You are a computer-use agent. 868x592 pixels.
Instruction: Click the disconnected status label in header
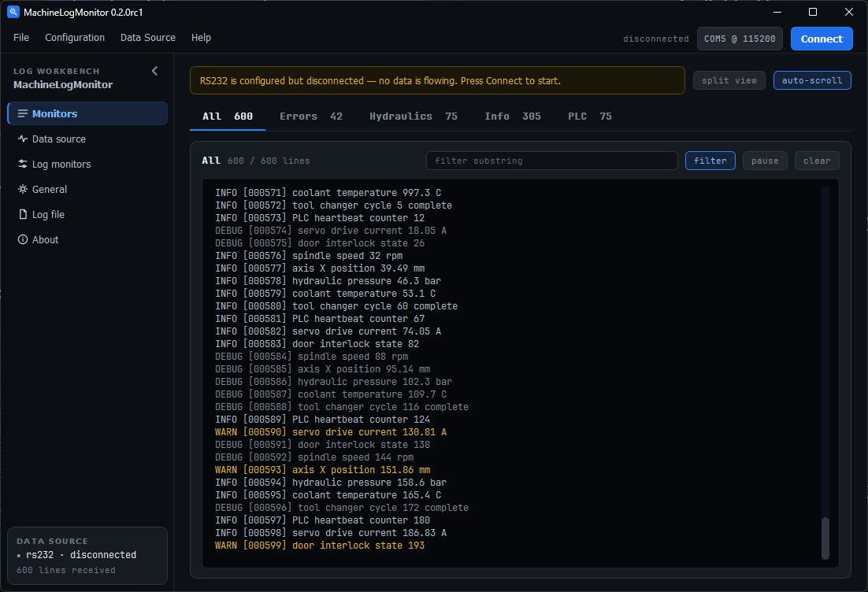click(x=656, y=39)
